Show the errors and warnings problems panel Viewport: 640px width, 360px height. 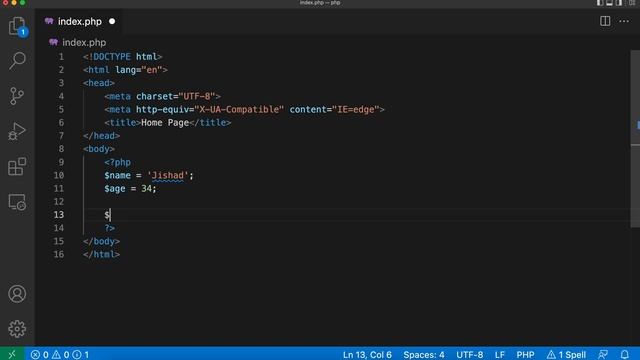click(60, 354)
